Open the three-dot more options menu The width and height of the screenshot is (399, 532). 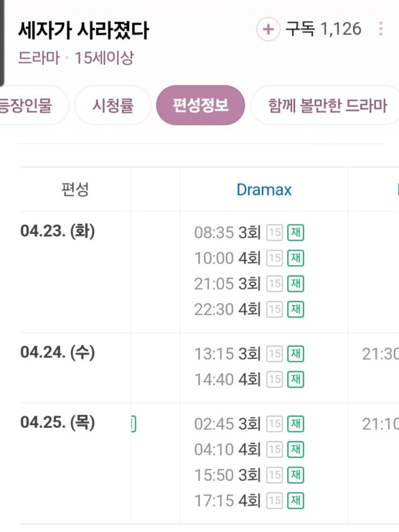tap(381, 29)
